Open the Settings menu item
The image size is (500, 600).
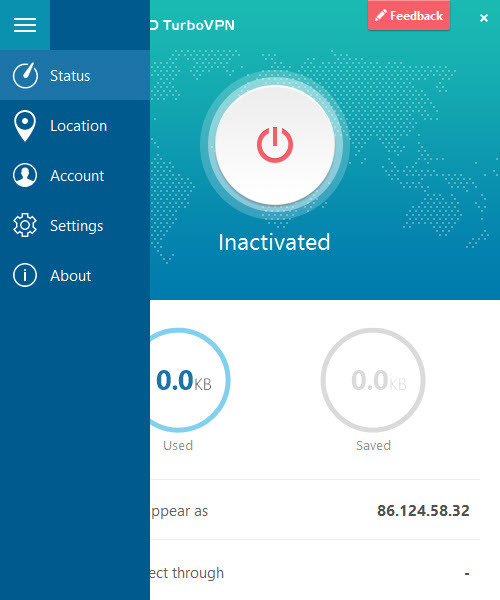(75, 225)
